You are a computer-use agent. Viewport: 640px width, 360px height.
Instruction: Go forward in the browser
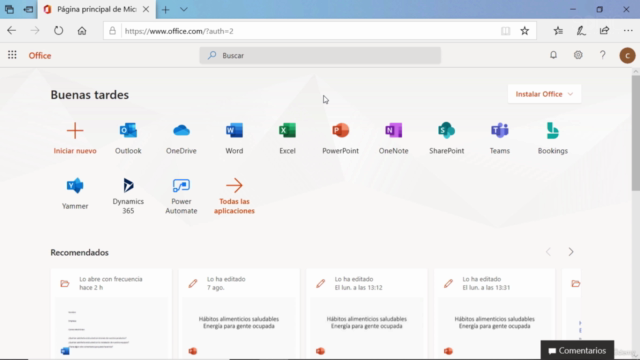(x=35, y=31)
